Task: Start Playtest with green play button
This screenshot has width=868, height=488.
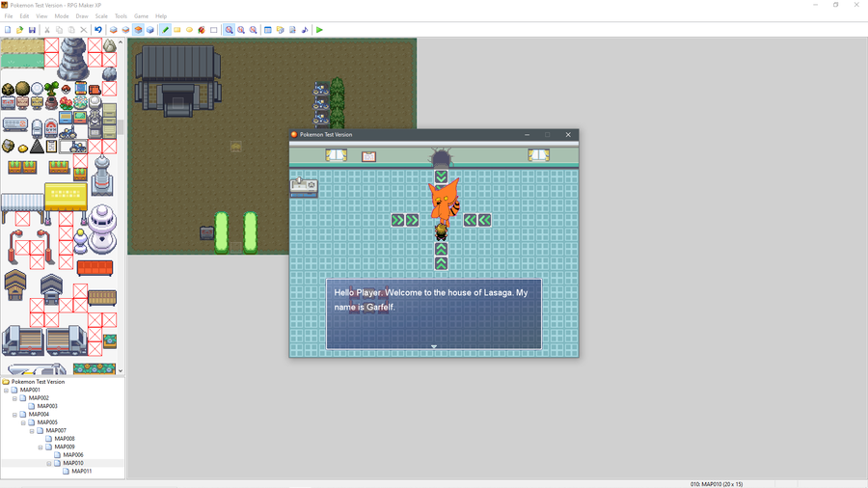Action: point(319,30)
